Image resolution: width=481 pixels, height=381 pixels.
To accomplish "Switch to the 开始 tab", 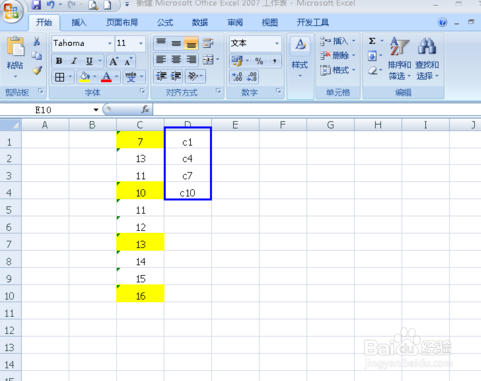I will point(44,22).
